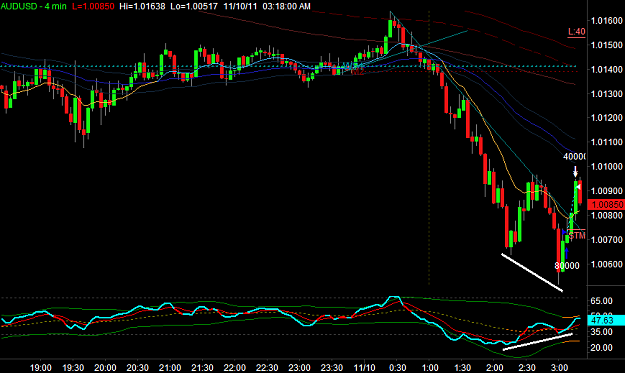
Task: Click the 03:18:00 AM timestamp
Action: [286, 6]
